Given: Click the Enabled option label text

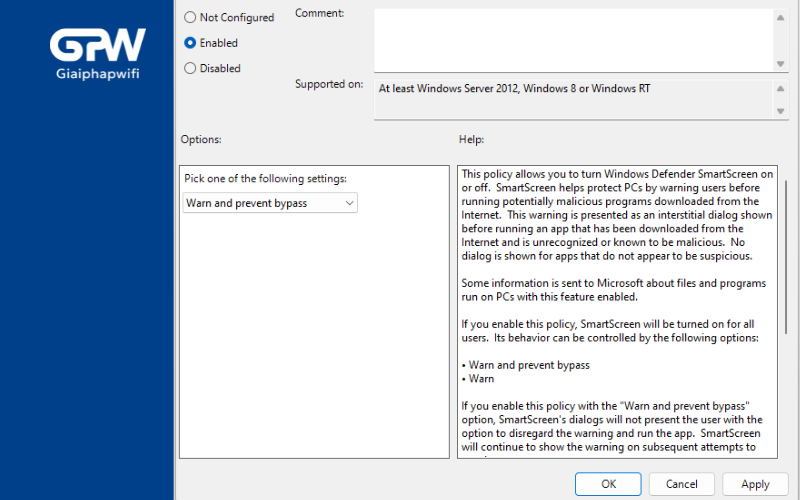Looking at the screenshot, I should pyautogui.click(x=218, y=43).
